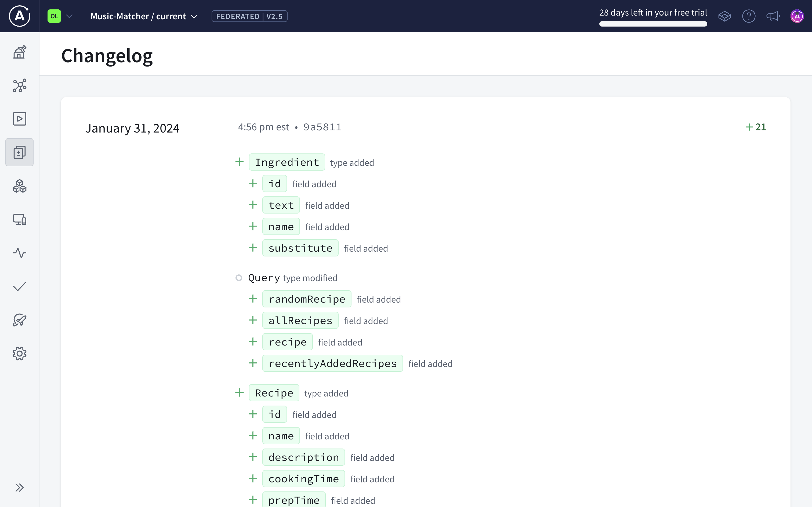Screen dimensions: 812x507
Task: Open the launch/deploy rocket icon in sidebar
Action: coord(19,319)
